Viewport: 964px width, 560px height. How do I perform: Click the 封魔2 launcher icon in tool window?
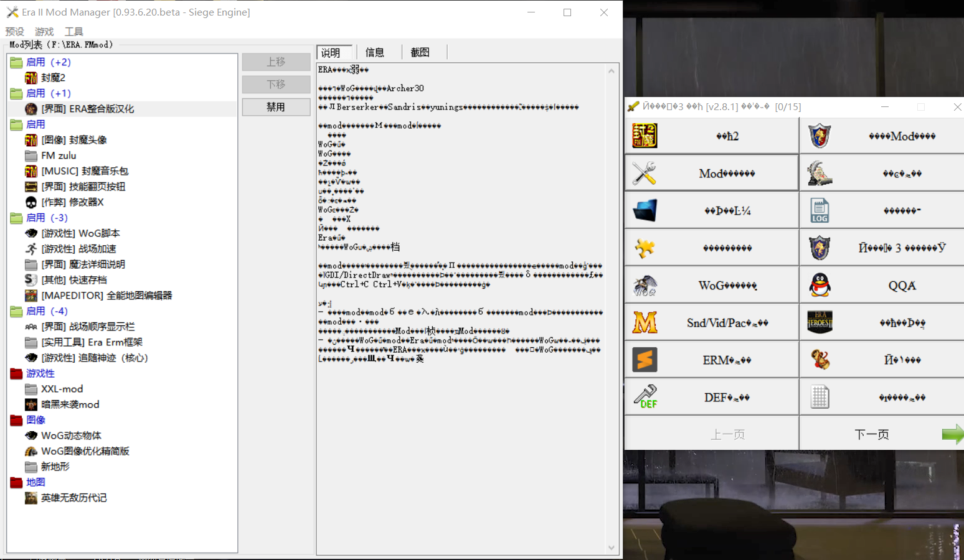point(645,136)
